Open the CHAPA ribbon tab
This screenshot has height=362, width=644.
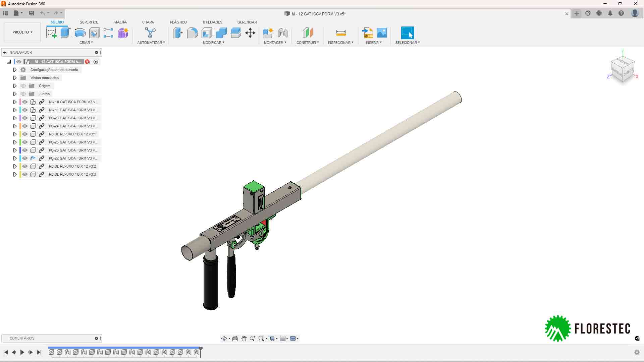coord(148,22)
